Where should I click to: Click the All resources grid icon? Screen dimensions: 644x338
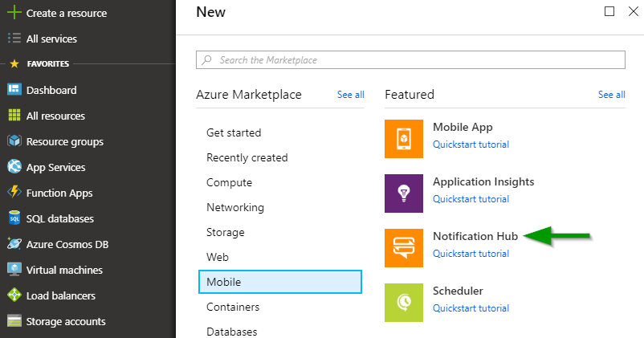[x=14, y=115]
